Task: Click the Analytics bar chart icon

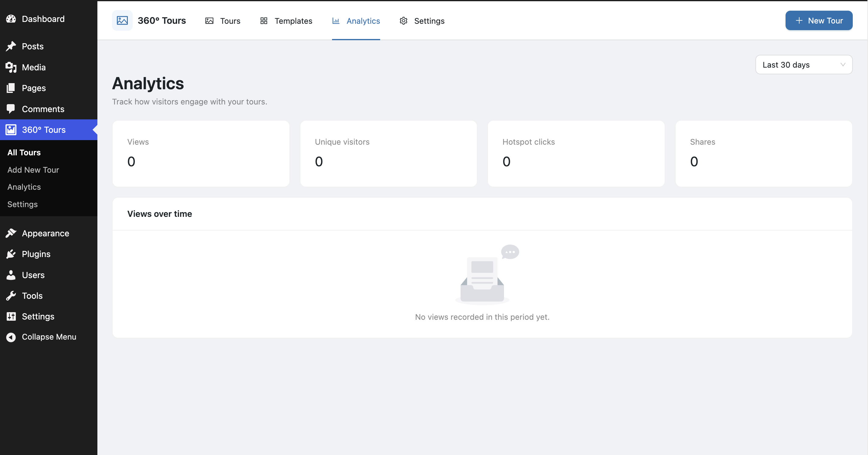Action: 336,21
